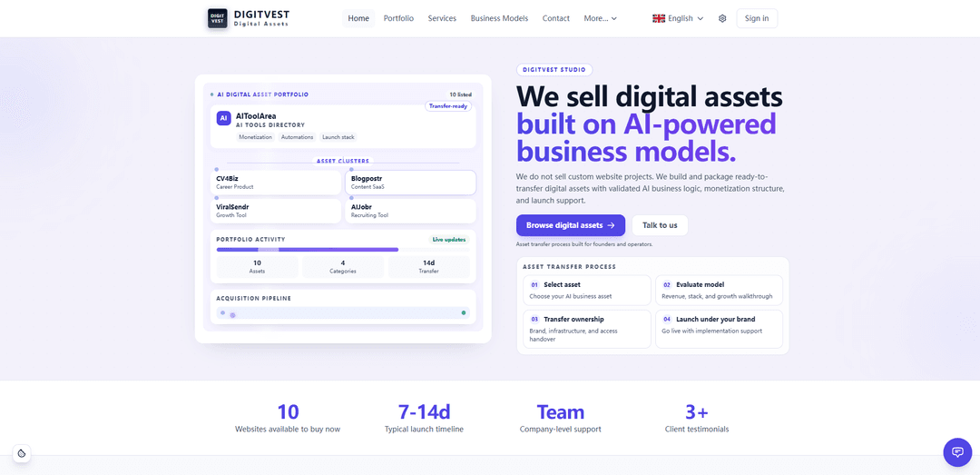Click the UK flag language icon

[x=659, y=18]
